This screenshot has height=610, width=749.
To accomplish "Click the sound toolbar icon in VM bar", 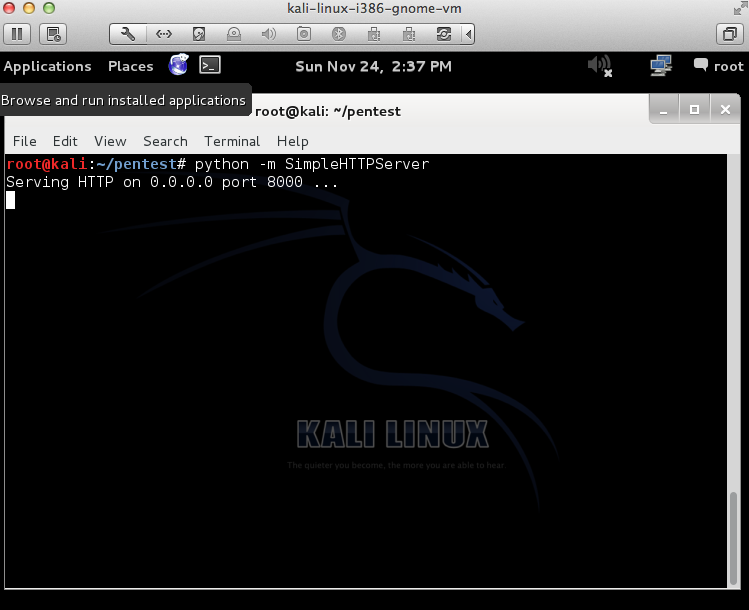I will pos(268,34).
